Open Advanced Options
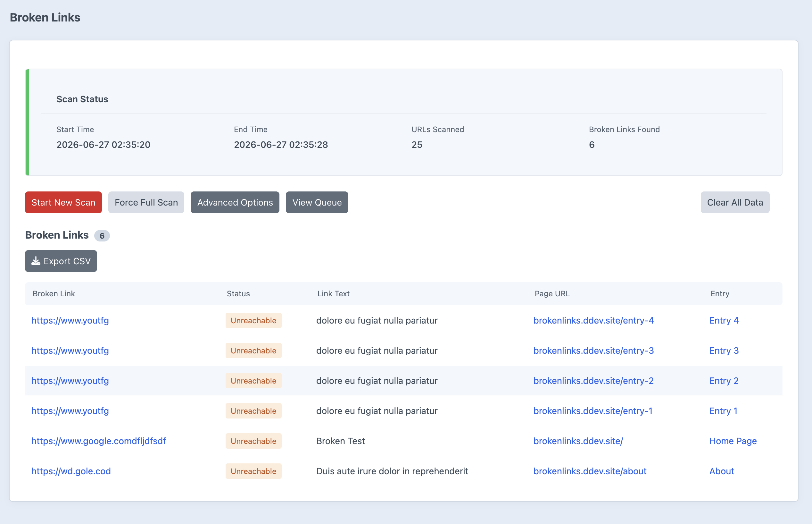 [x=235, y=202]
